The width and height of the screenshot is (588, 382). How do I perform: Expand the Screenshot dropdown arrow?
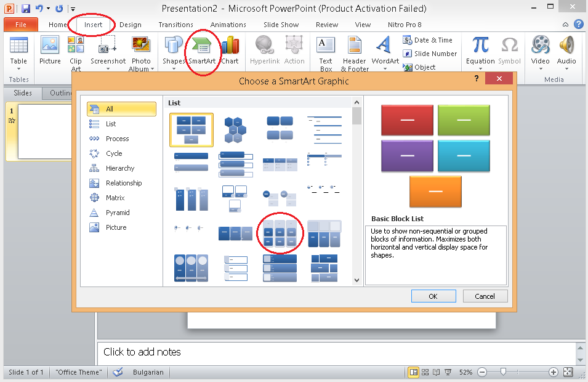(x=108, y=69)
